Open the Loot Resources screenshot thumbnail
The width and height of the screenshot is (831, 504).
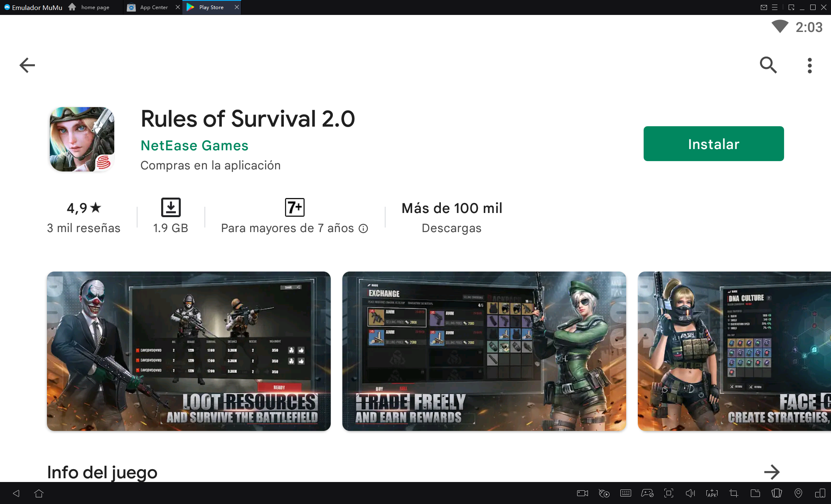189,351
